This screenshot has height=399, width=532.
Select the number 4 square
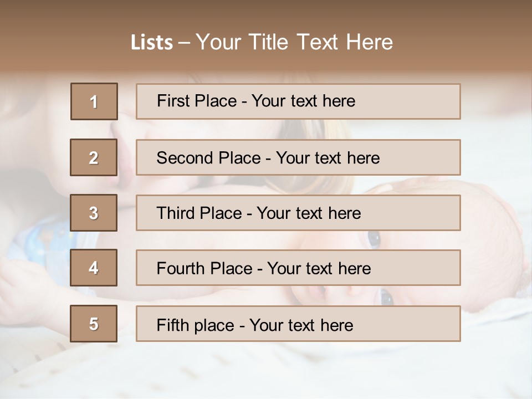pyautogui.click(x=94, y=268)
